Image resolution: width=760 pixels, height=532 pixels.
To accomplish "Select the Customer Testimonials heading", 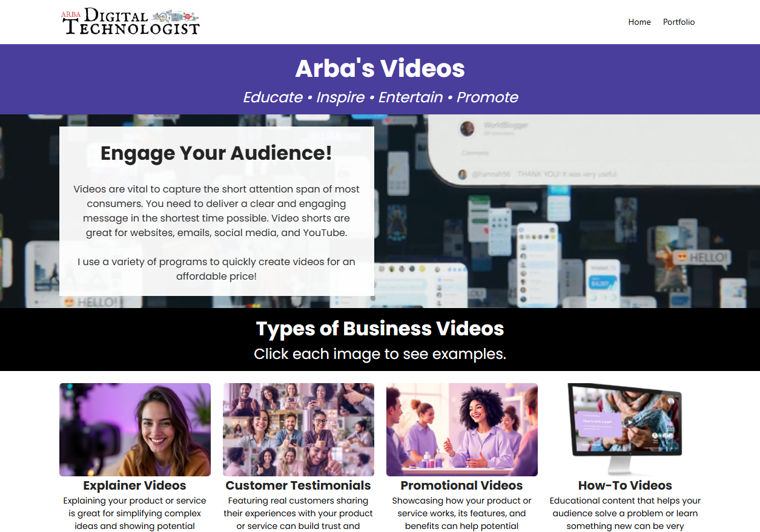I will [x=298, y=485].
